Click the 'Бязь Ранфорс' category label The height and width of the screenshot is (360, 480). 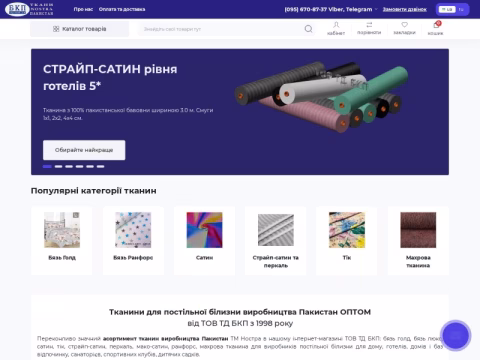coord(133,258)
